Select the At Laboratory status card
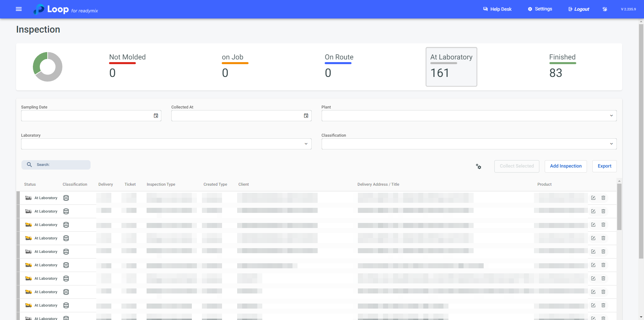 [451, 66]
